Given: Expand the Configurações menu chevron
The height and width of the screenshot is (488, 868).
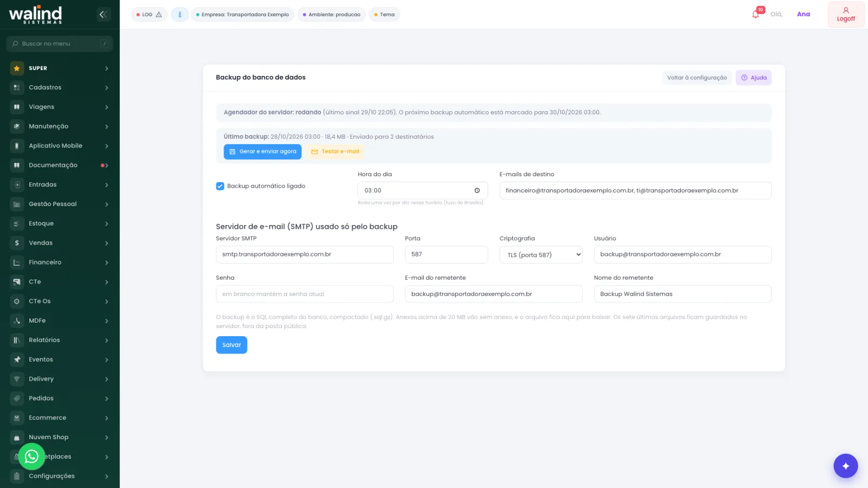Looking at the screenshot, I should point(106,477).
